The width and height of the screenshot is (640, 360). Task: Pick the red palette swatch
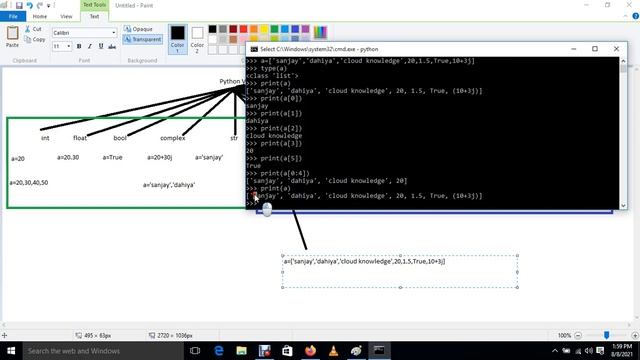point(244,29)
